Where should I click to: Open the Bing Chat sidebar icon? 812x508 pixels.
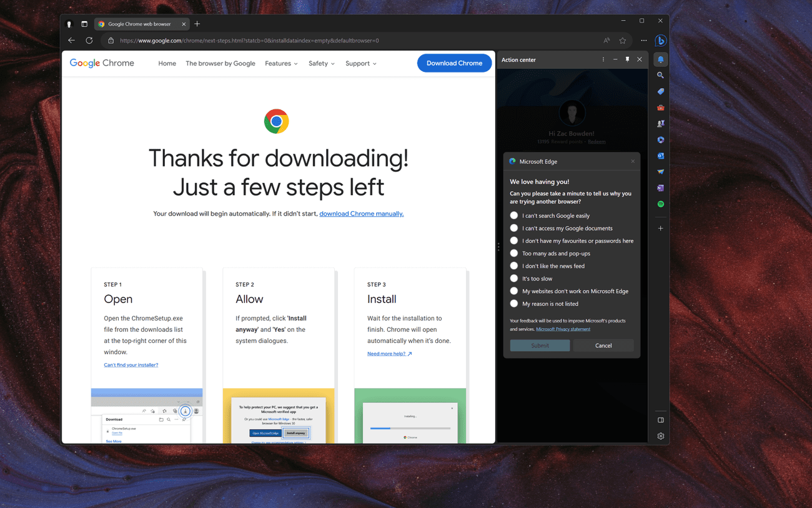click(x=660, y=40)
